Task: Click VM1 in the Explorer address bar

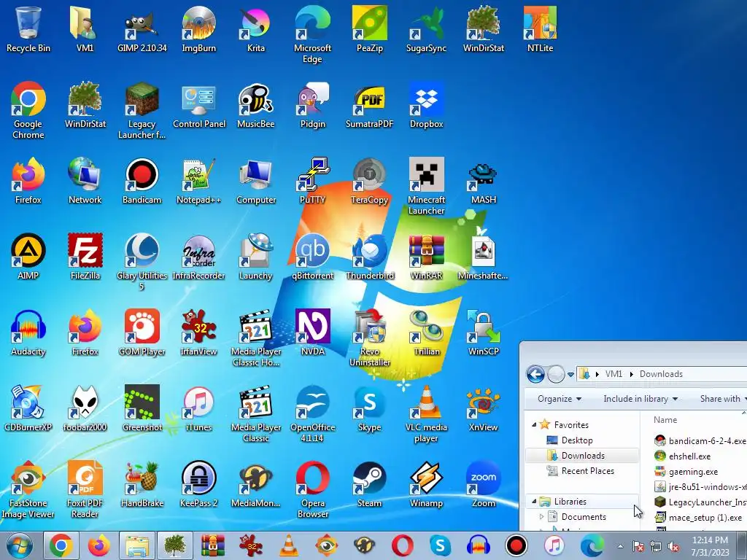Action: click(614, 374)
